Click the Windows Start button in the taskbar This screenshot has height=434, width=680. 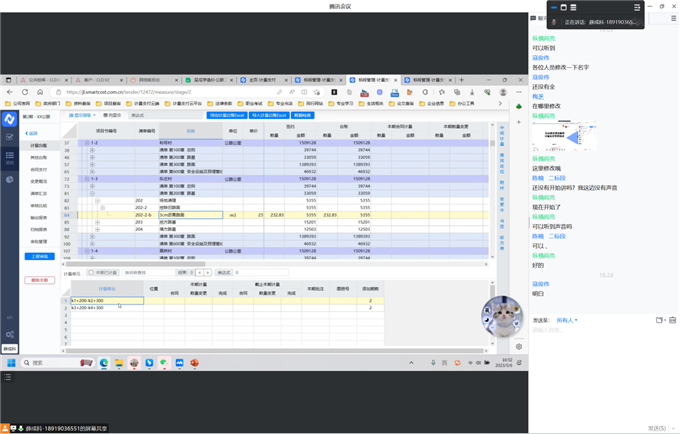coord(11,363)
